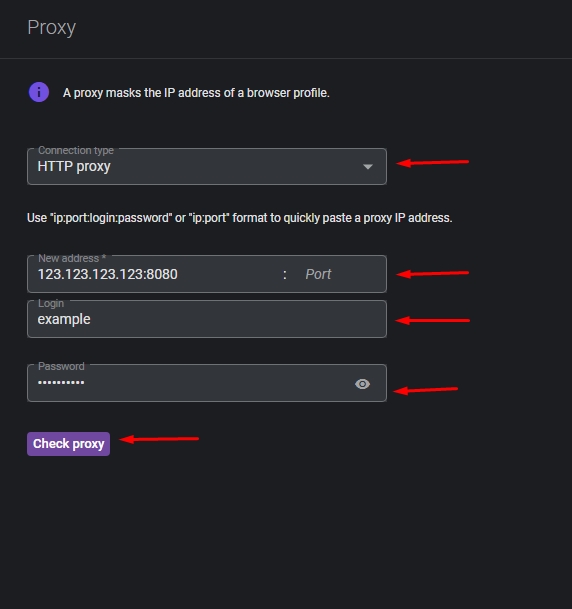Click the ip:port:login:password format hint text
The height and width of the screenshot is (609, 572).
tap(240, 218)
